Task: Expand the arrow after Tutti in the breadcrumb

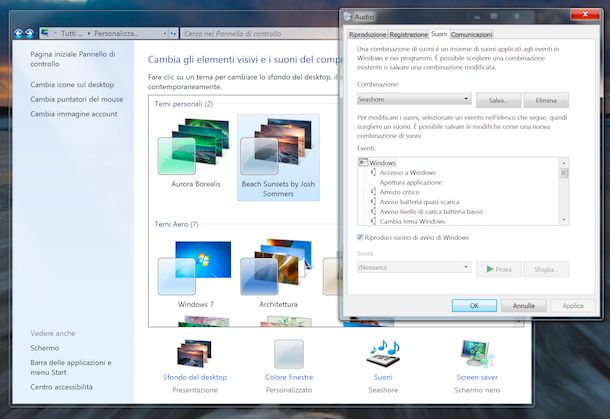Action: tap(89, 34)
